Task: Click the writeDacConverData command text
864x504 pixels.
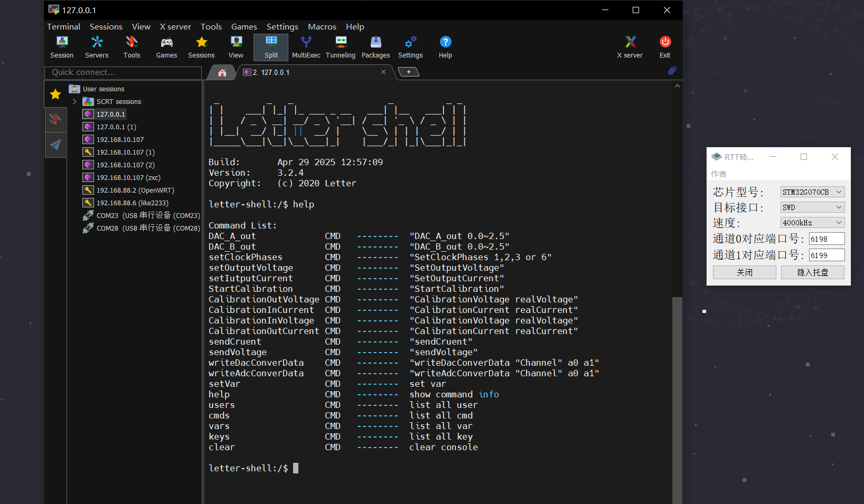Action: 256,363
